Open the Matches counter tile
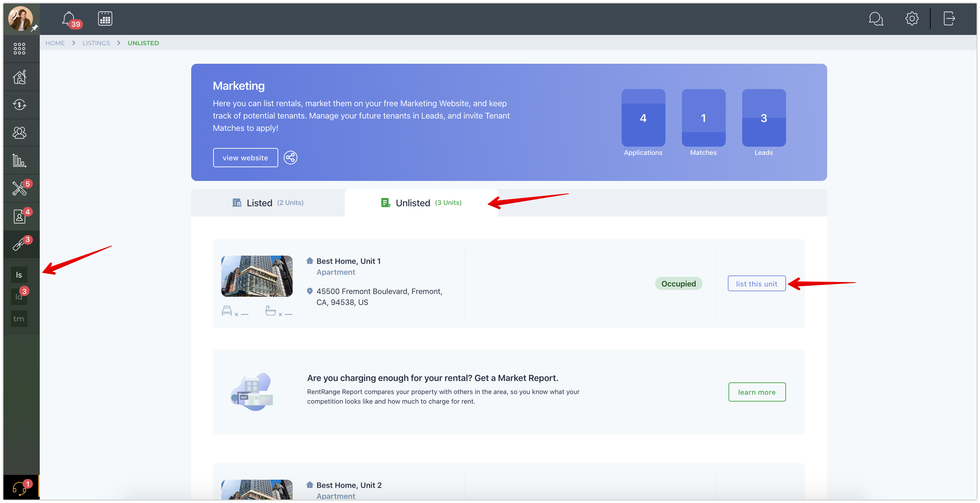 (703, 118)
